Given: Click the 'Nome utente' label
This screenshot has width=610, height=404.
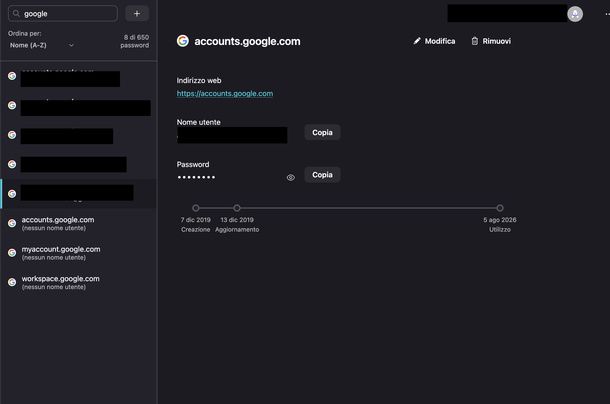Looking at the screenshot, I should point(198,122).
